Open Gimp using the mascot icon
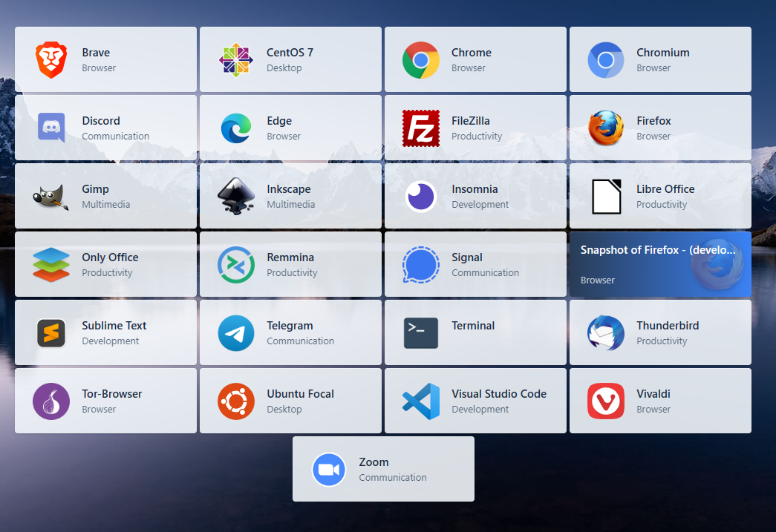This screenshot has width=776, height=532. 51,197
